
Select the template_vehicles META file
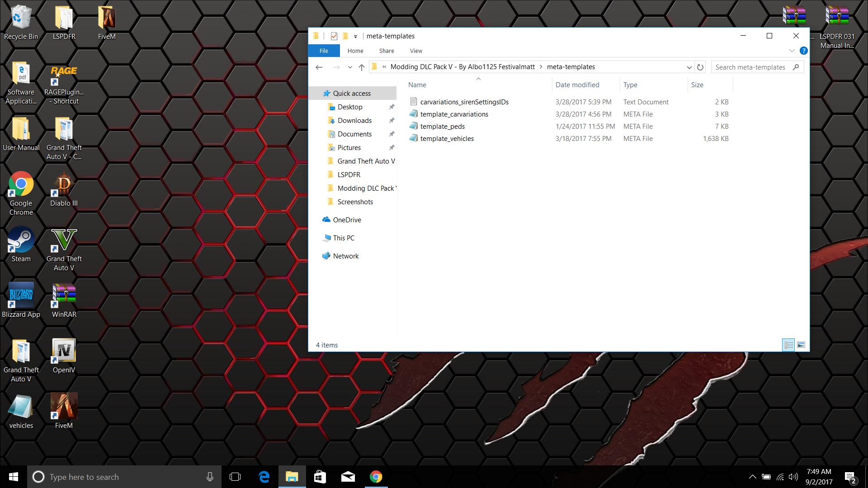click(447, 139)
